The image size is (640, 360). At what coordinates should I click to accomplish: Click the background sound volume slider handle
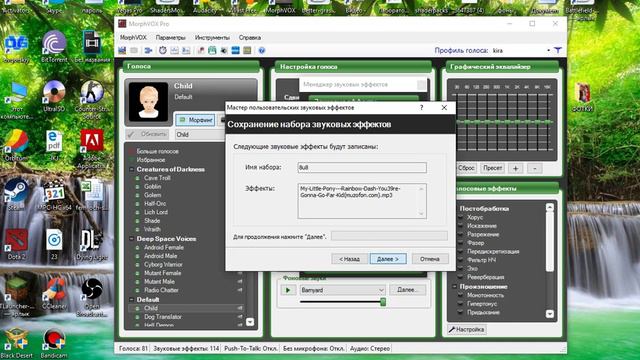383,302
